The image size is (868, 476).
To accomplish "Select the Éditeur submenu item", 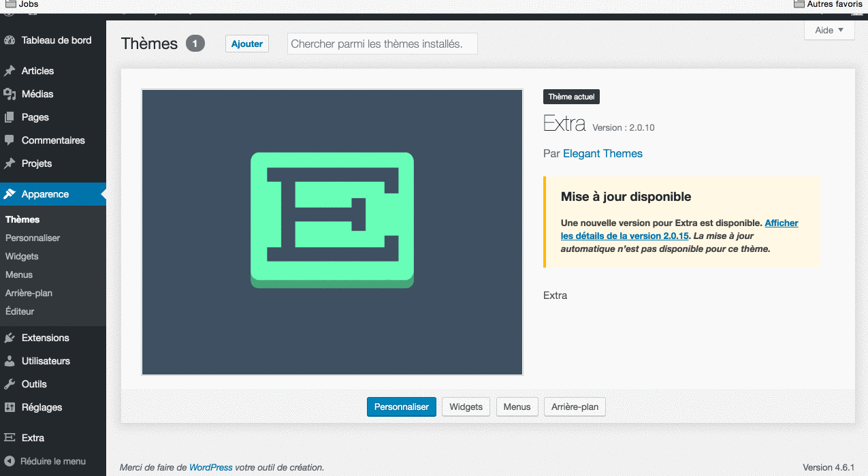I will tap(20, 311).
